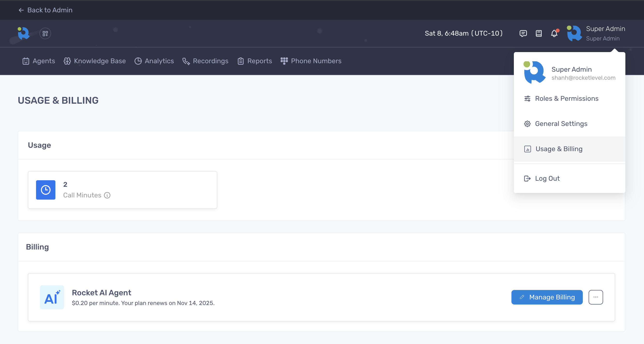Screen dimensions: 644x344
Task: Click the notifications bell icon
Action: tap(554, 33)
